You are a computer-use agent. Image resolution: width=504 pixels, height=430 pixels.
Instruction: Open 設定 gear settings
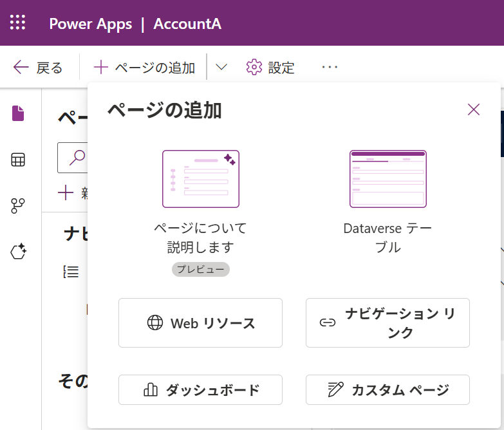[270, 68]
